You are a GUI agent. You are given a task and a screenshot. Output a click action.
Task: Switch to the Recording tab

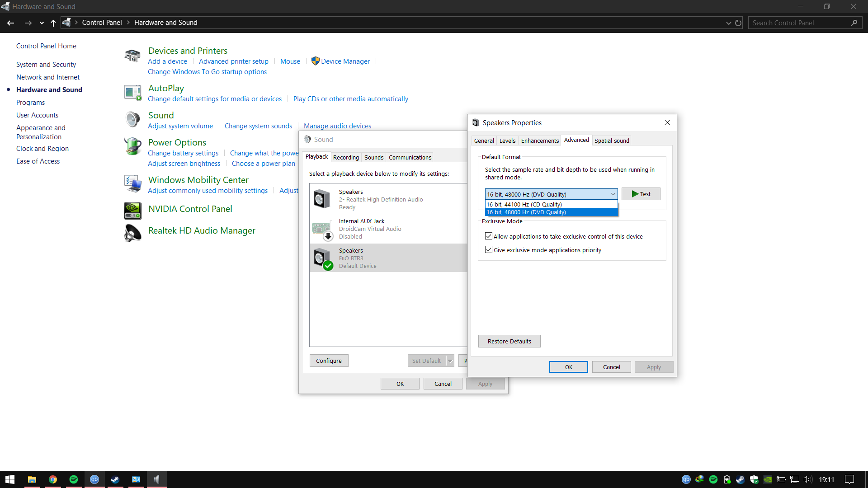pyautogui.click(x=346, y=157)
